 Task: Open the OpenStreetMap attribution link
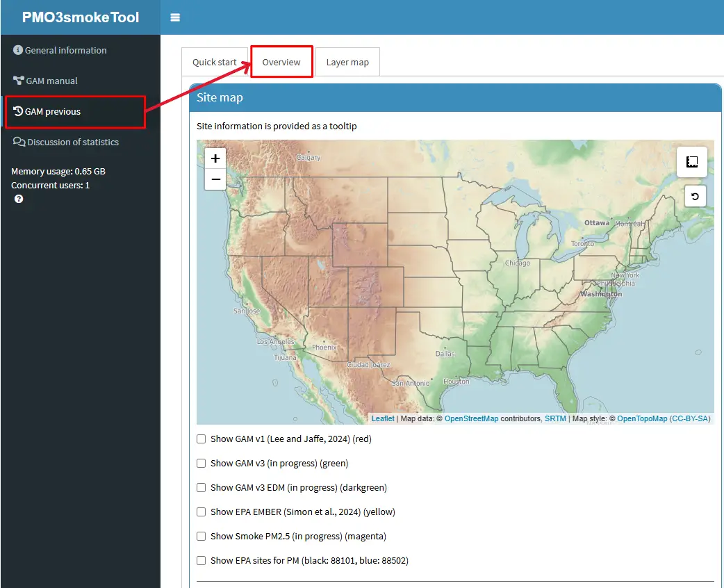[x=471, y=418]
